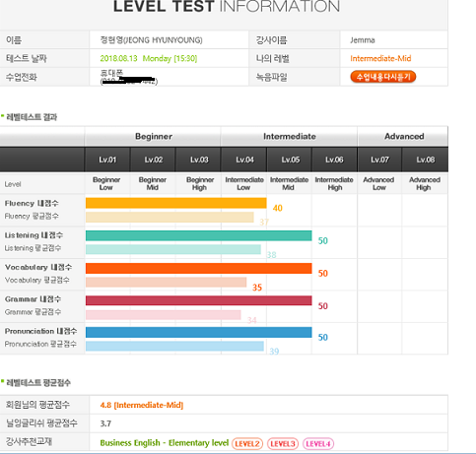Select the pink LEVEL4 badge
Screen dimensions: 476x454
318,444
